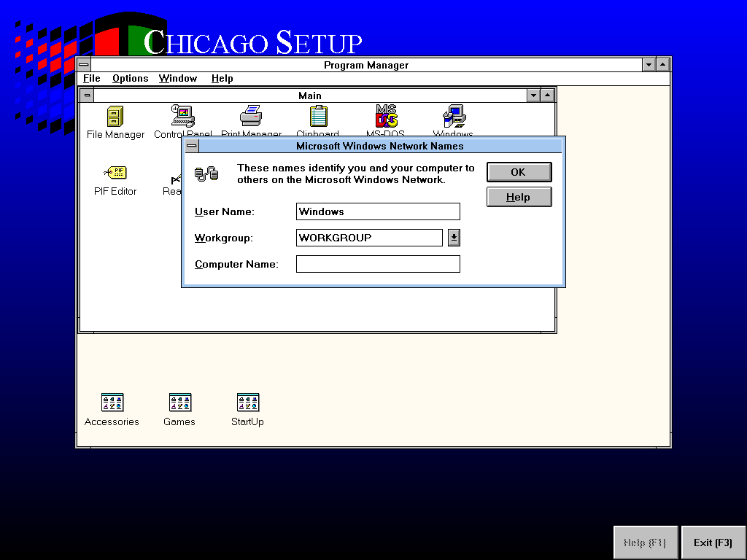Click the Computer Name input field
Screen dimensions: 747x560
(379, 264)
